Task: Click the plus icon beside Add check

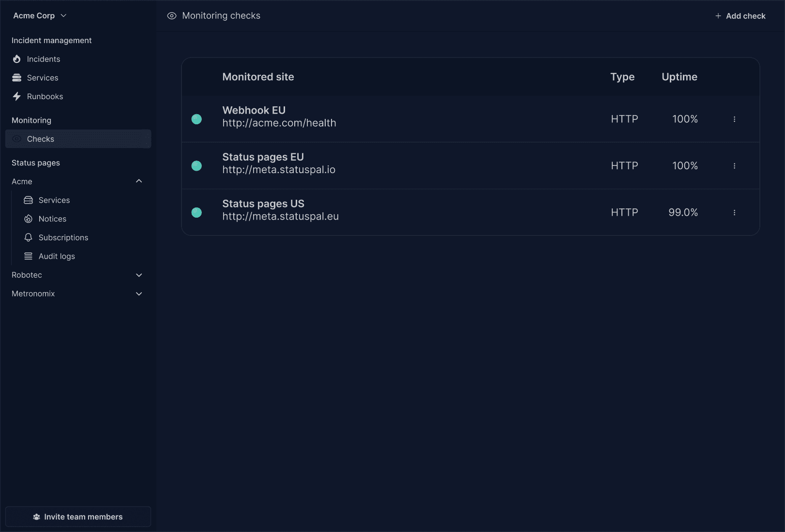Action: tap(718, 16)
